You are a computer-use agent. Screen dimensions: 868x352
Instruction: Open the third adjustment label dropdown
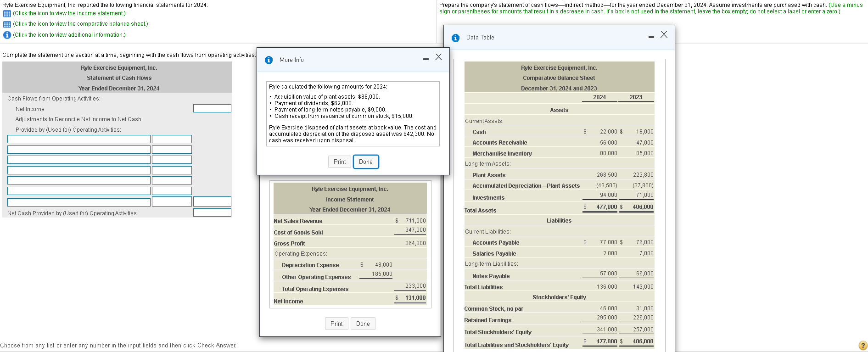pos(79,160)
